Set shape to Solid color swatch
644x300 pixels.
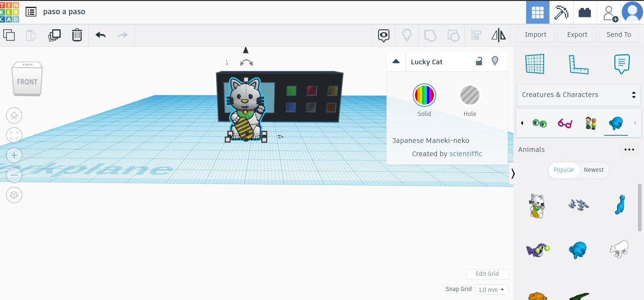[x=424, y=95]
